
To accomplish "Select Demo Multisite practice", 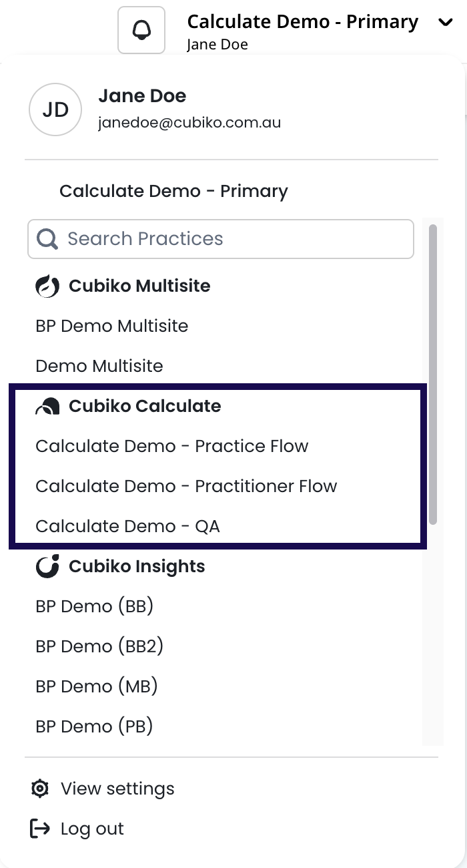I will [x=99, y=366].
